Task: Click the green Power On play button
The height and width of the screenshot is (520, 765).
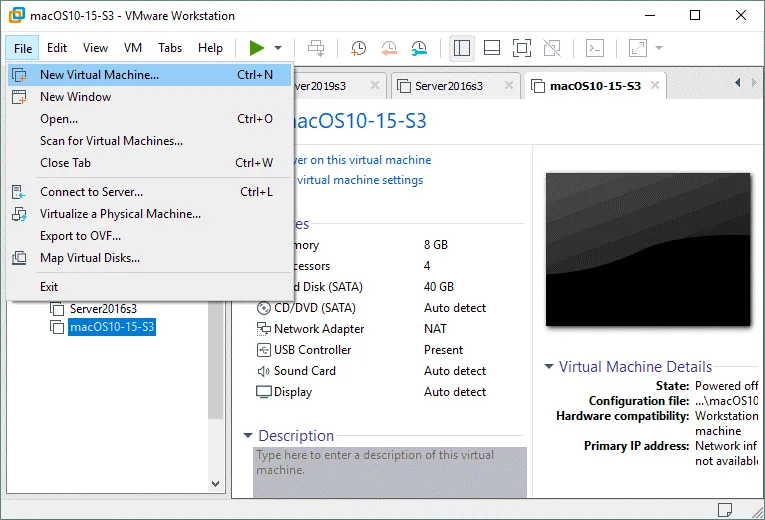Action: 257,48
